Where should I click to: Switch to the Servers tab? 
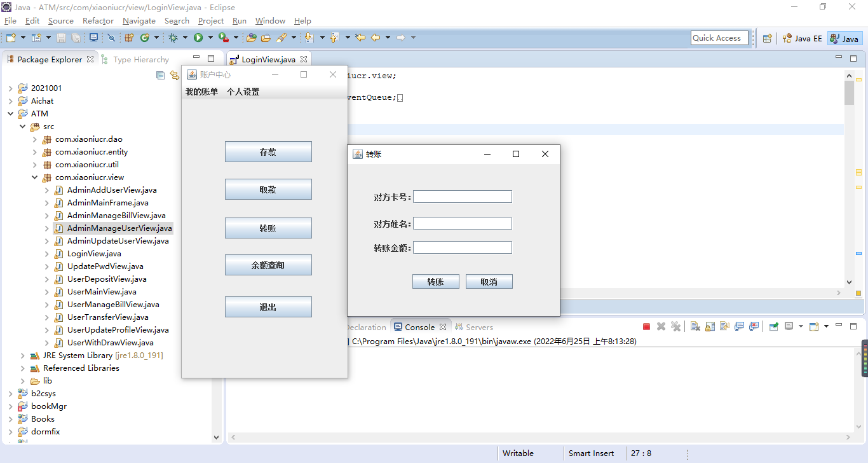coord(474,327)
